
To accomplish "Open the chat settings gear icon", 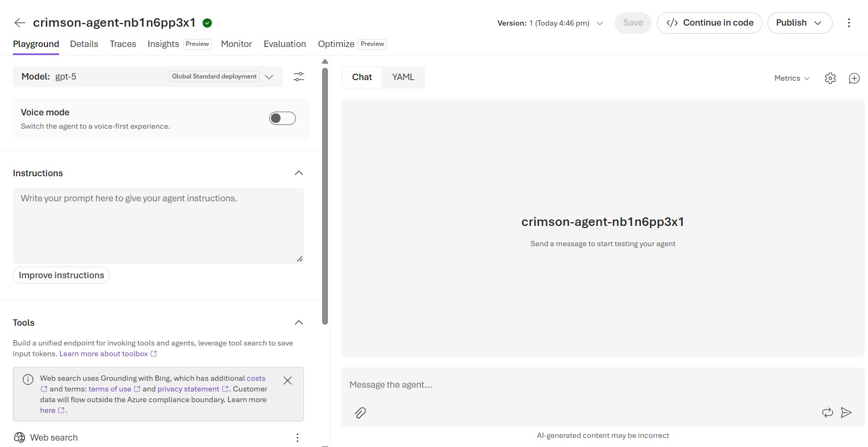I will click(x=830, y=79).
